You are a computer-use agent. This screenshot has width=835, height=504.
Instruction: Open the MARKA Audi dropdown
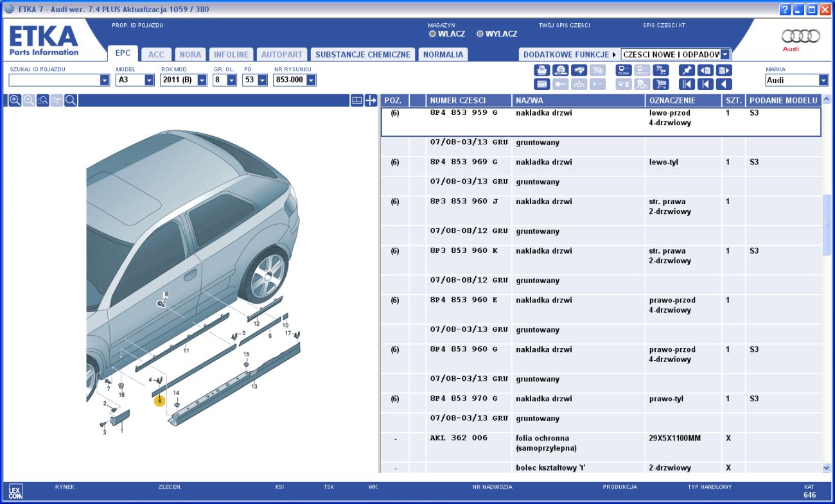[x=823, y=80]
